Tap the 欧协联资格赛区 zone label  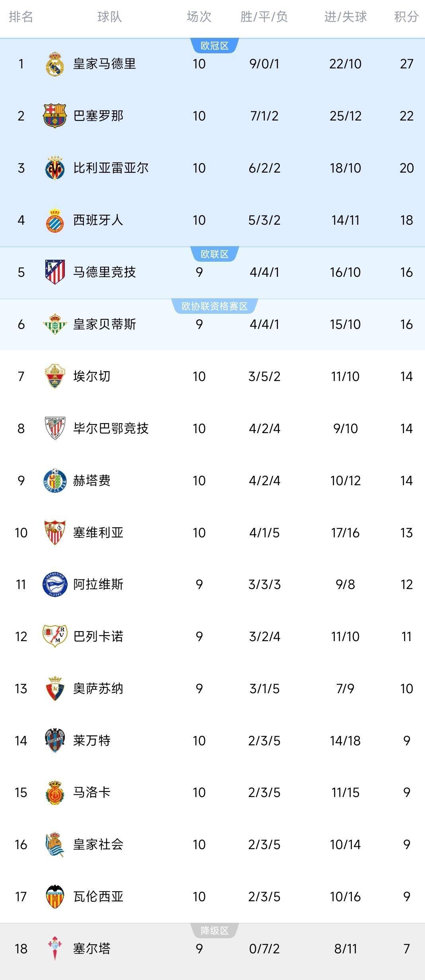(x=214, y=306)
